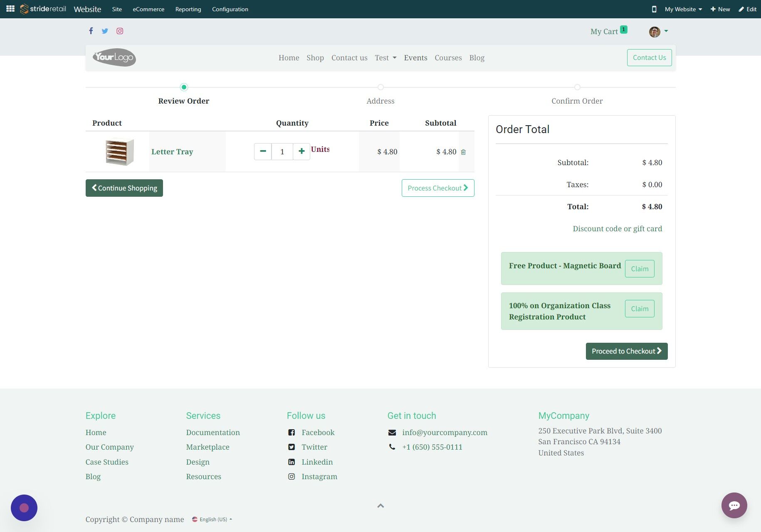Viewport: 761px width, 532px height.
Task: Click Home in the navbar
Action: pyautogui.click(x=289, y=58)
